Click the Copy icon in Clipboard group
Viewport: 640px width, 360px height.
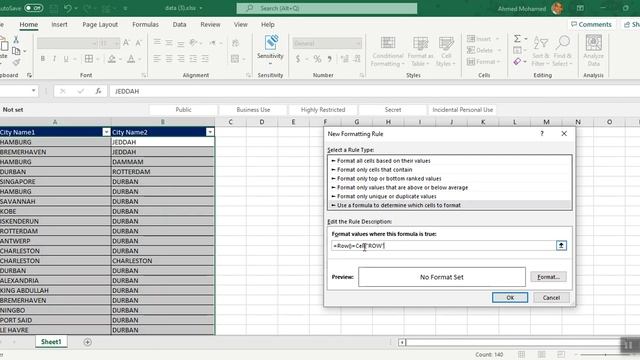coord(16,51)
